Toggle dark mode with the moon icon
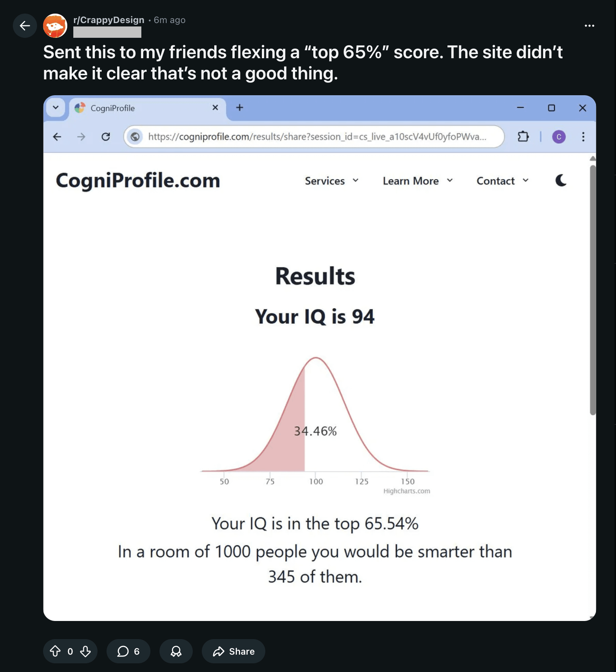This screenshot has height=672, width=616. tap(561, 181)
